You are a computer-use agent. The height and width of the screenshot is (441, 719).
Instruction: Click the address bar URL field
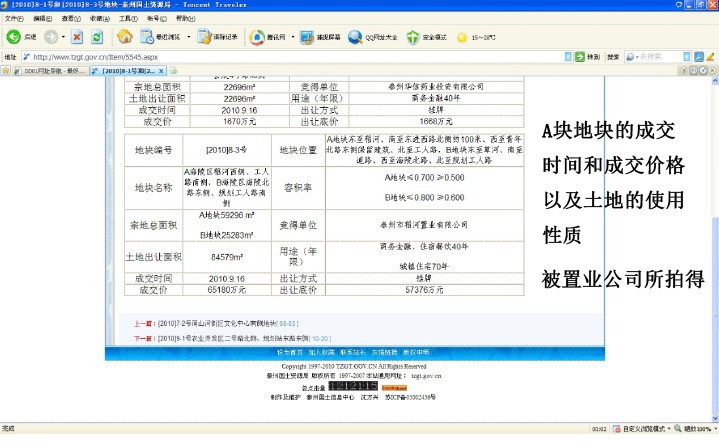click(293, 57)
